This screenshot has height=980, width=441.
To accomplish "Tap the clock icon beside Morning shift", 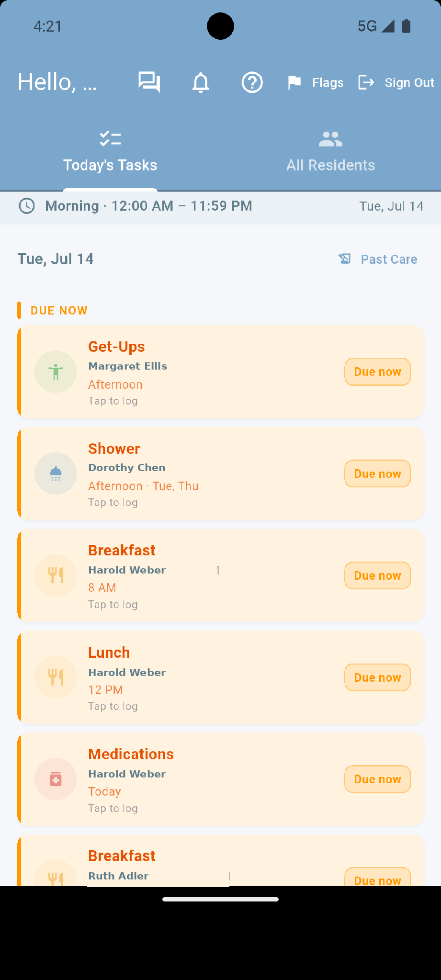I will [x=27, y=206].
